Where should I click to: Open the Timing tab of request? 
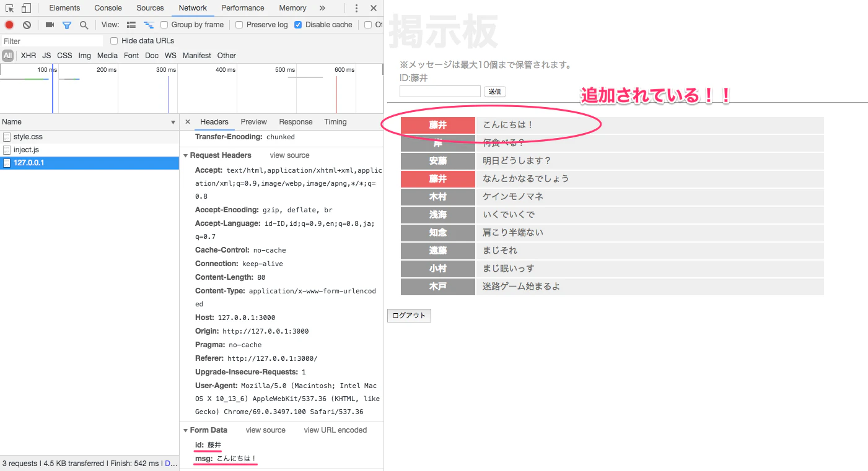pyautogui.click(x=335, y=122)
